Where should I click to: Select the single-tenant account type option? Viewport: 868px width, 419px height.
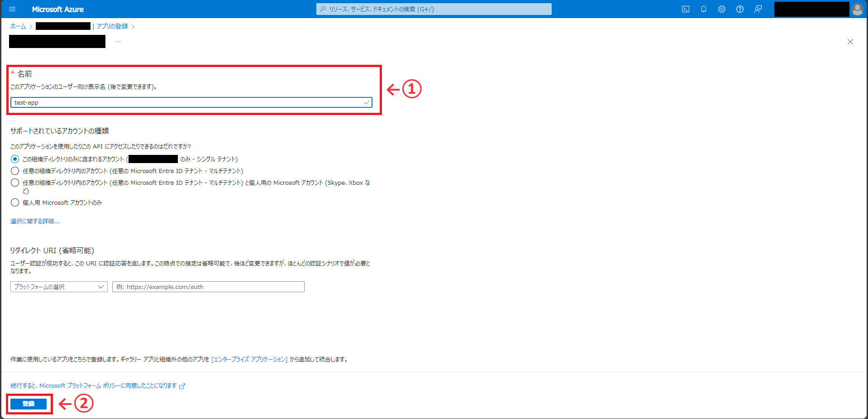14,159
